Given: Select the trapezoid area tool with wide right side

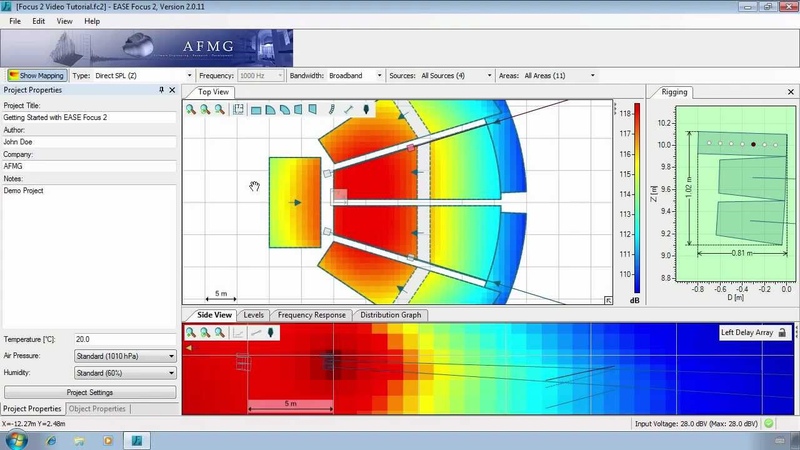Looking at the screenshot, I should point(298,109).
